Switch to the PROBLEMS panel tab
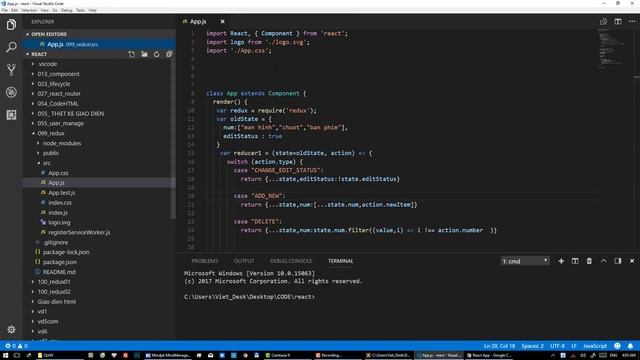Screen dimensions: 640x360 click(205, 261)
